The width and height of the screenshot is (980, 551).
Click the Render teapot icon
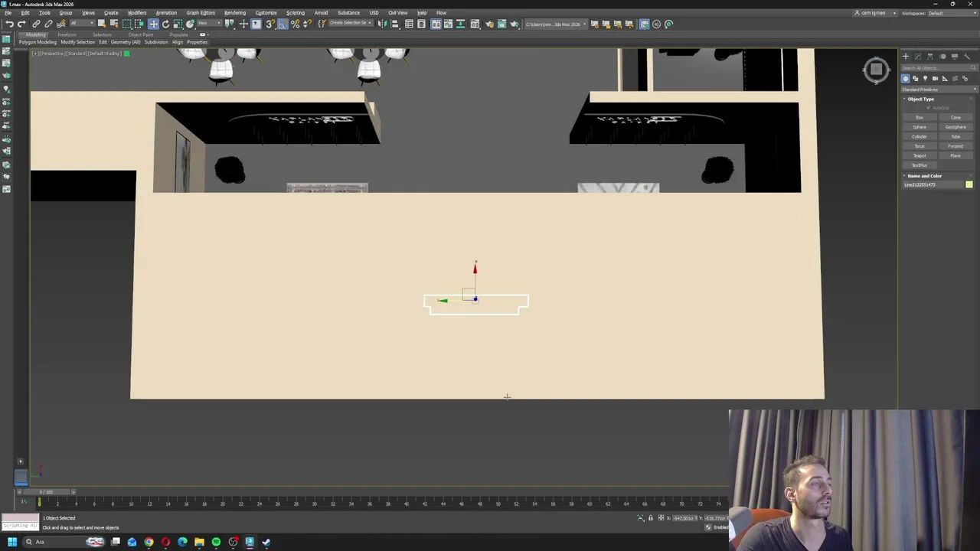pos(514,24)
